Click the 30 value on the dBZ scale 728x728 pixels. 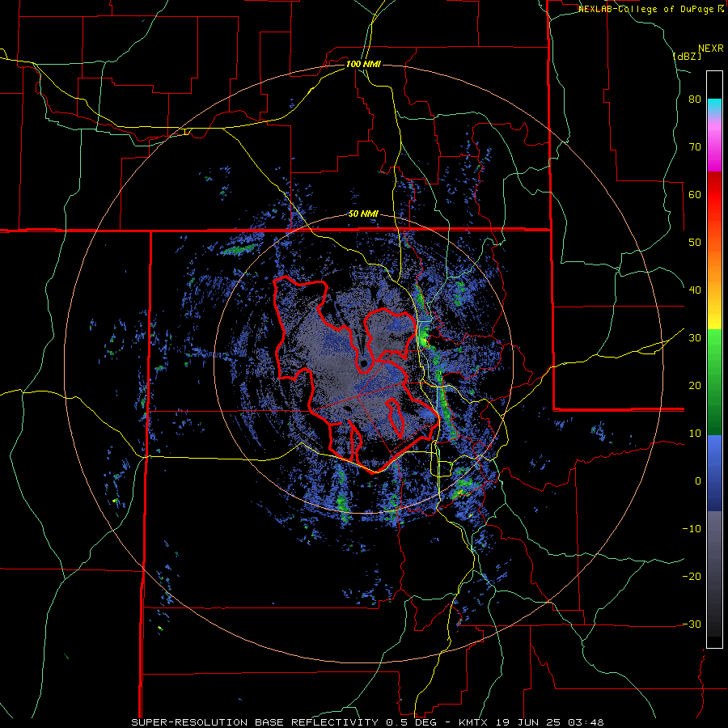[695, 338]
